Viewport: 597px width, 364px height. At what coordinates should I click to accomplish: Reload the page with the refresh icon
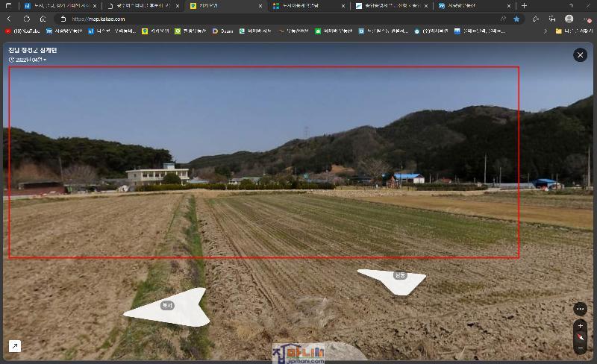point(27,19)
